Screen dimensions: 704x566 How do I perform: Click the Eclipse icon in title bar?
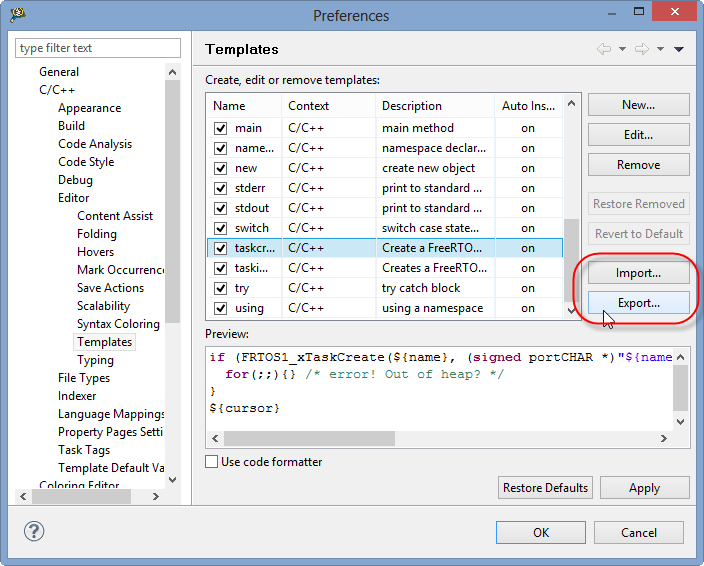pos(18,15)
